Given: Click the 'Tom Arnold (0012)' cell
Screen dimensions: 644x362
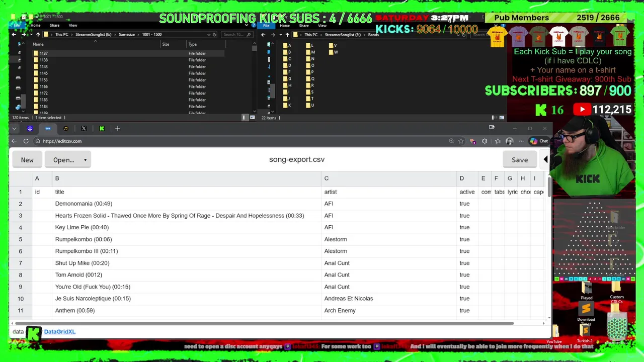Looking at the screenshot, I should coord(187,275).
